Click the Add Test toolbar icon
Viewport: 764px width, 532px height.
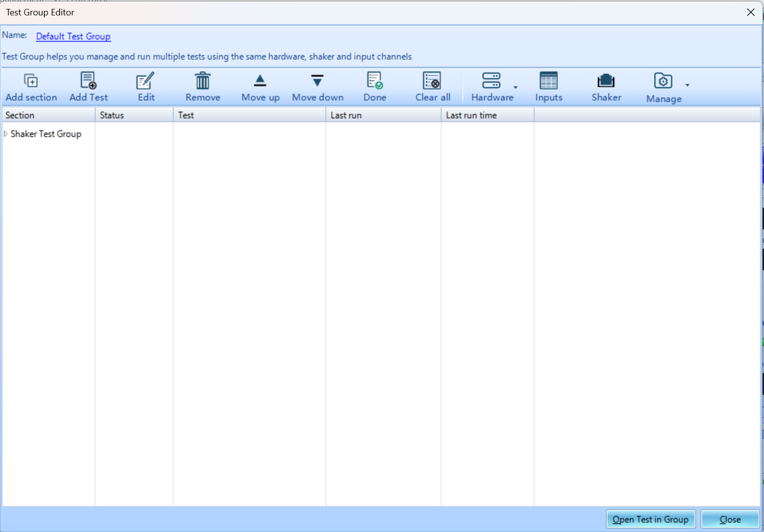(x=88, y=81)
